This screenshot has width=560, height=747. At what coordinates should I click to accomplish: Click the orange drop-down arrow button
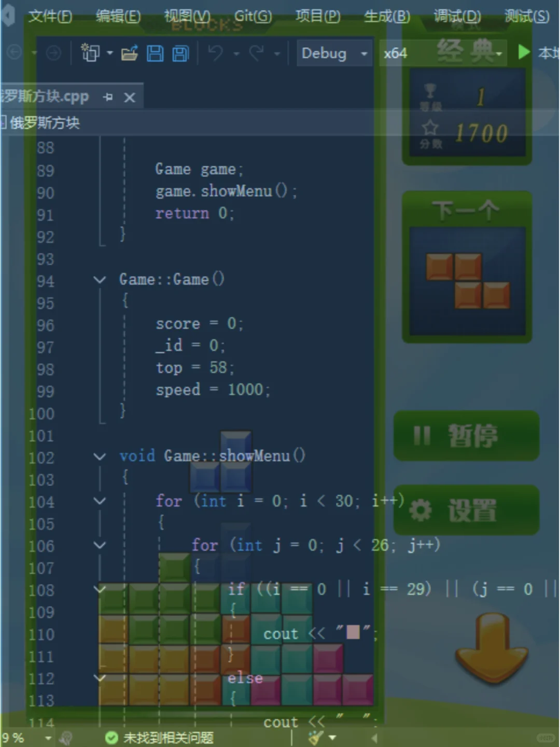coord(492,648)
